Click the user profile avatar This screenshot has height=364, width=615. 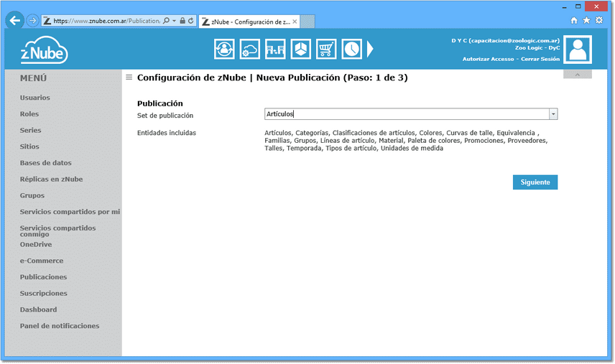578,50
